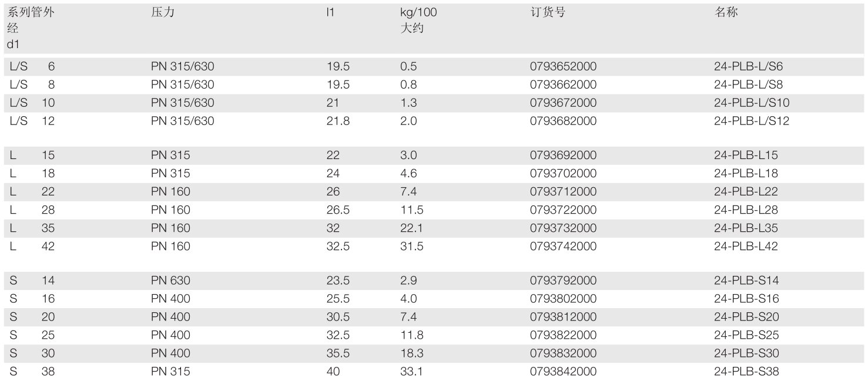868x388 pixels.
Task: Select the l1 column header
Action: [330, 12]
